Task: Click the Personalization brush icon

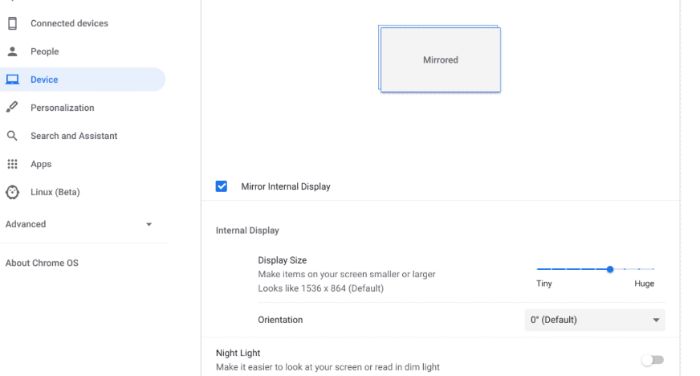Action: point(12,107)
